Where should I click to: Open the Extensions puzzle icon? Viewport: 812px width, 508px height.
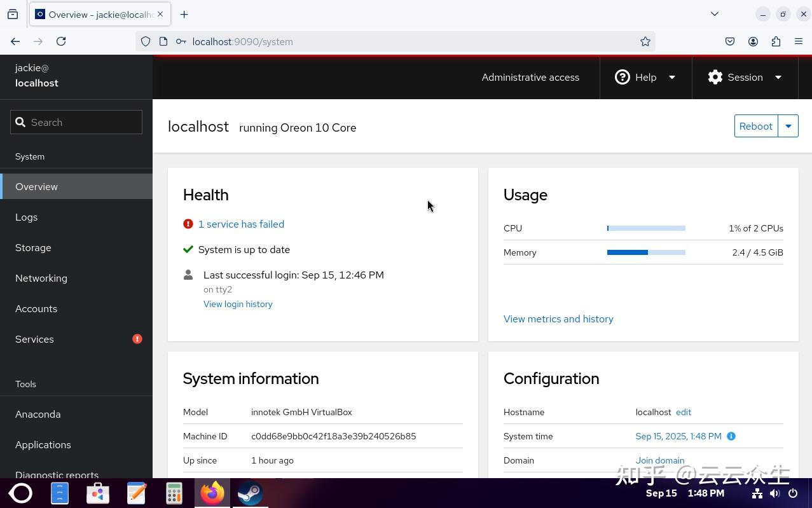(776, 41)
